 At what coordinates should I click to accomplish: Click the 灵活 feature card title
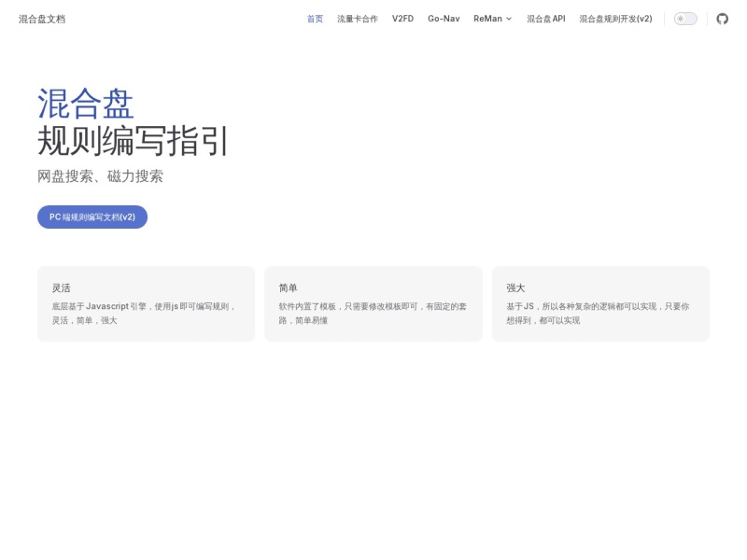61,287
